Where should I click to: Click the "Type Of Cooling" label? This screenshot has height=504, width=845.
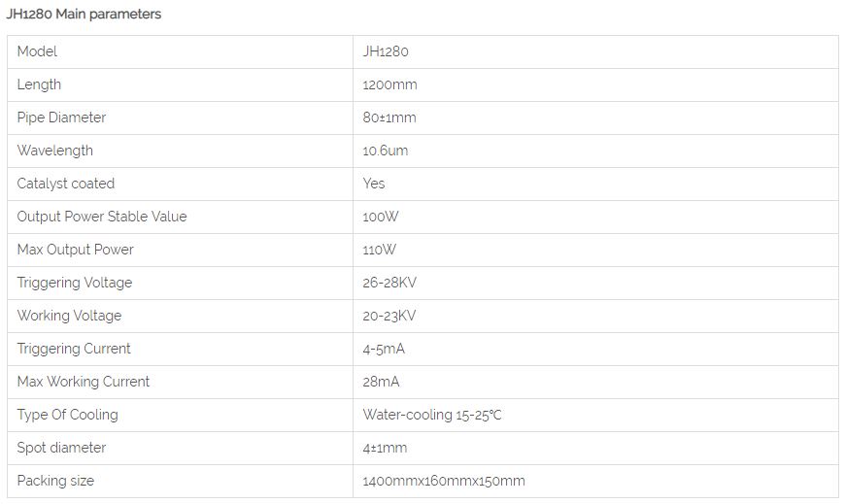(x=68, y=415)
